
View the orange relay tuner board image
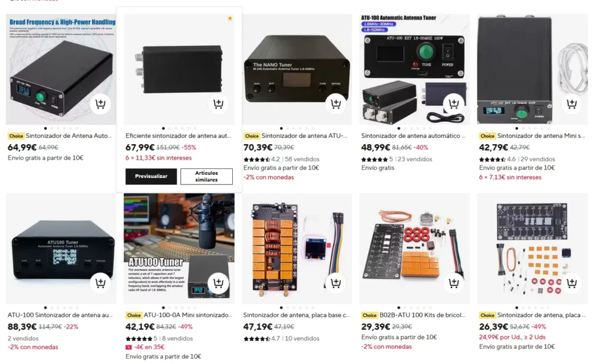[x=297, y=249]
